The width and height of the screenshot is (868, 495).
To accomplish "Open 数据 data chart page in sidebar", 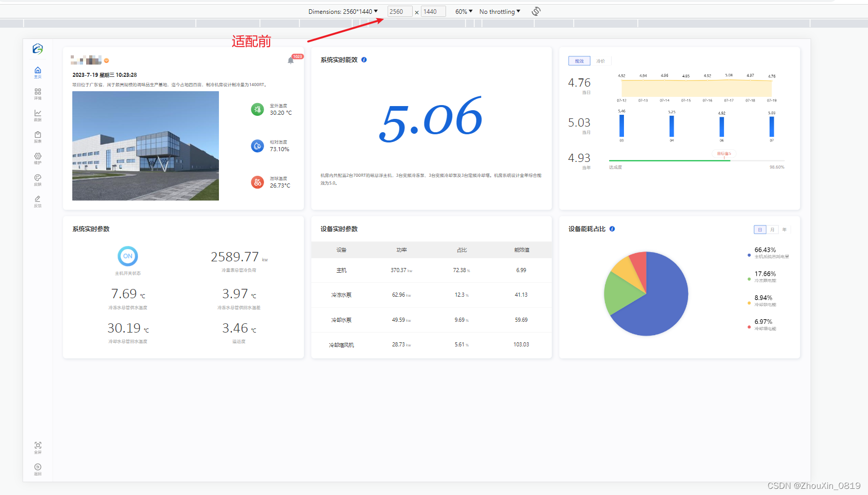I will click(37, 115).
